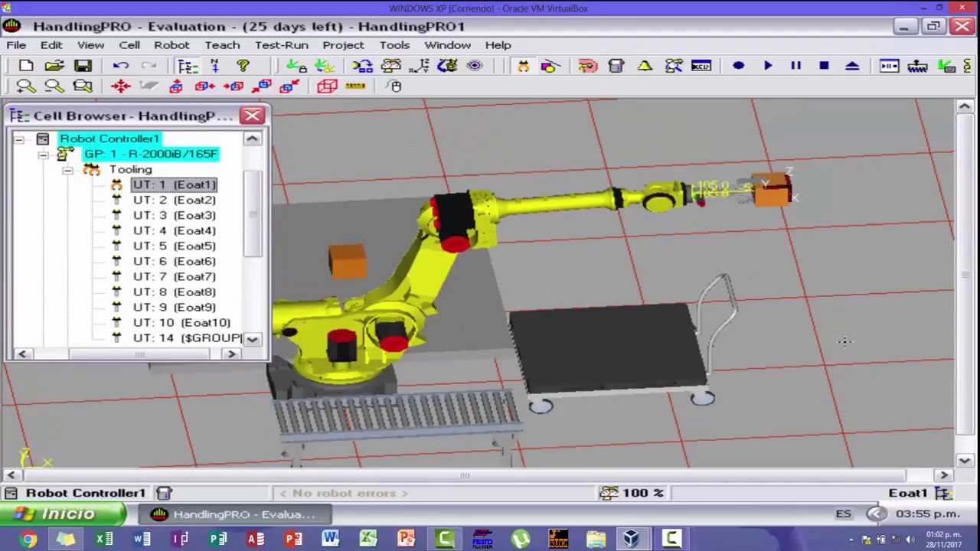Viewport: 980px width, 551px height.
Task: Open the Cell menu
Action: 129,45
